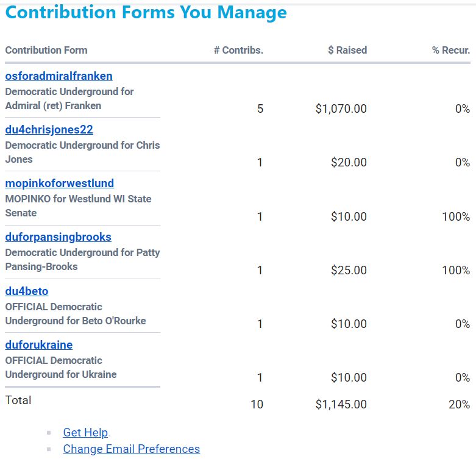Open the duforpansingbrooks contribution form
Viewport: 476px width, 459px height.
pos(58,237)
